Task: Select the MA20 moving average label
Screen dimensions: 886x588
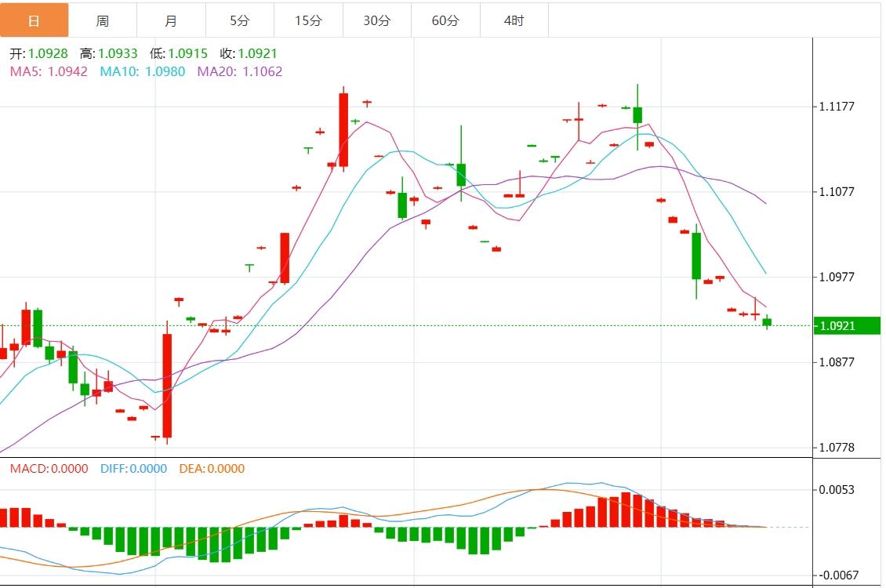Action: [239, 71]
